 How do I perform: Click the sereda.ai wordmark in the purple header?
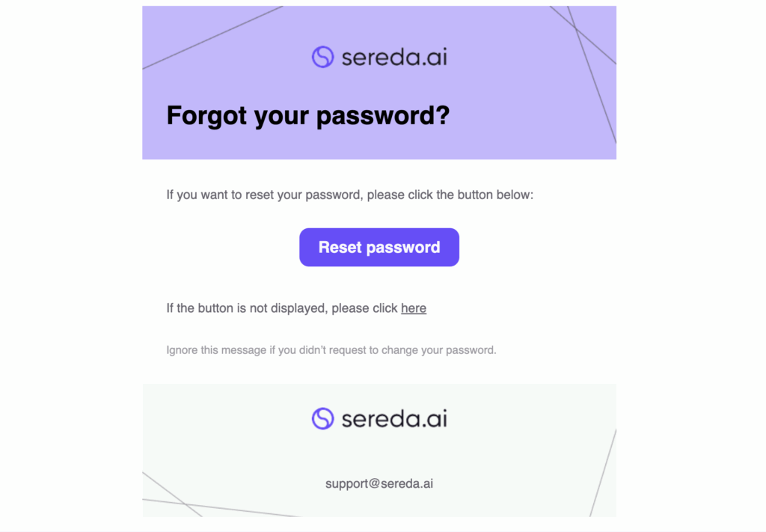pos(394,57)
